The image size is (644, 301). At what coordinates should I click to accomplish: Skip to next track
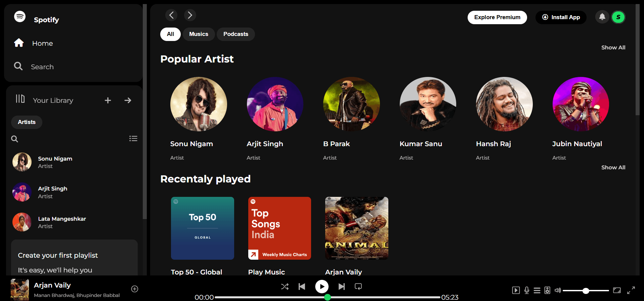click(342, 287)
